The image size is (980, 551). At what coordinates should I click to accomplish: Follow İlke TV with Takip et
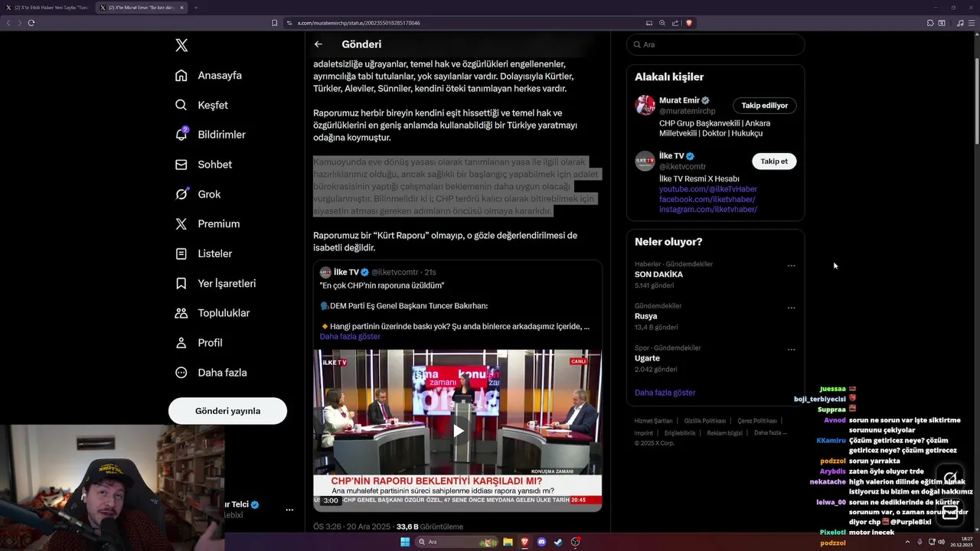pyautogui.click(x=774, y=161)
